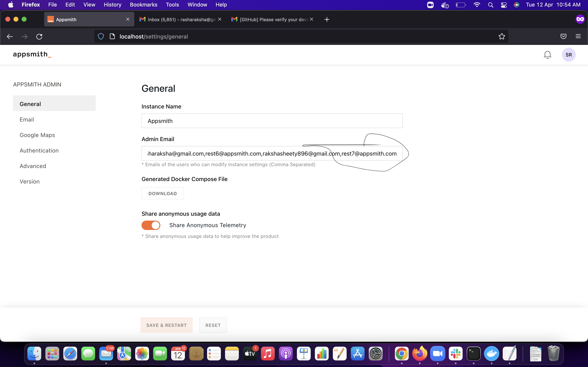The width and height of the screenshot is (588, 367).
Task: Open Spotlight search from the menu bar
Action: coord(491,5)
